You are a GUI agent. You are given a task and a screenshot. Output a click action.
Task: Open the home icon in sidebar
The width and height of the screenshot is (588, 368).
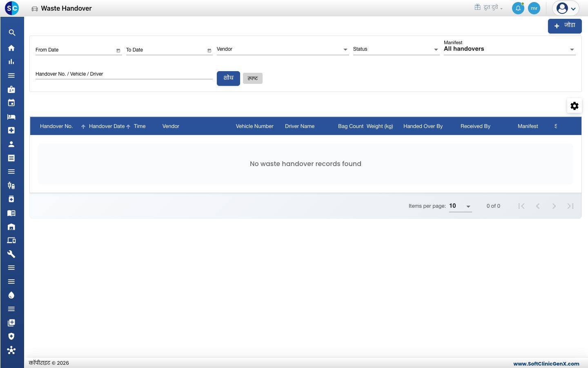tap(11, 48)
